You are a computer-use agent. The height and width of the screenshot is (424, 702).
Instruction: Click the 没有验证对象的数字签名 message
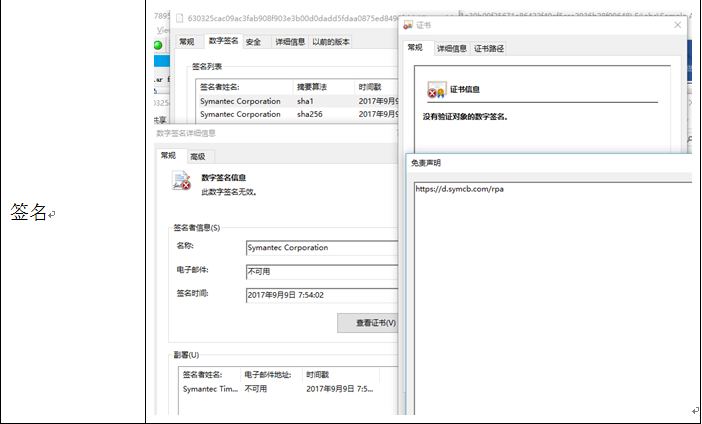pos(465,117)
